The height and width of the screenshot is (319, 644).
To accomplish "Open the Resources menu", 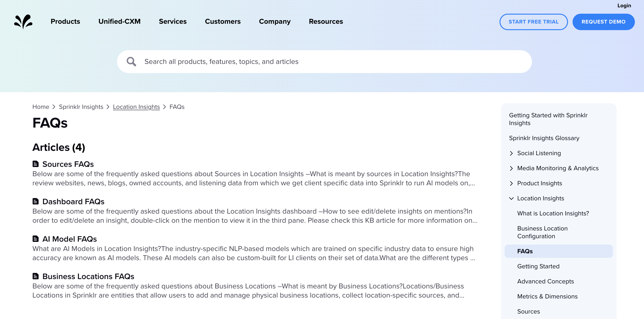I will click(x=326, y=21).
